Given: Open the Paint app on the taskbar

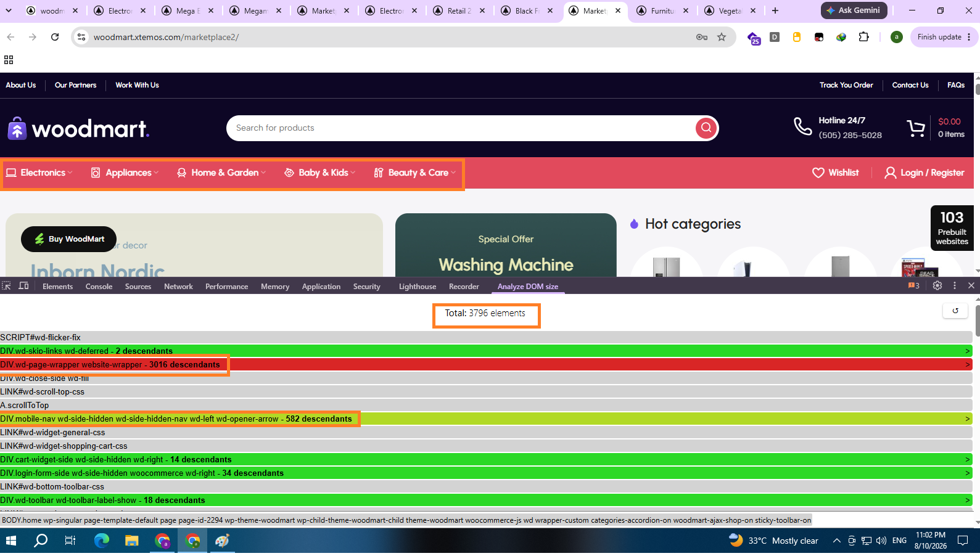Looking at the screenshot, I should coord(222,541).
